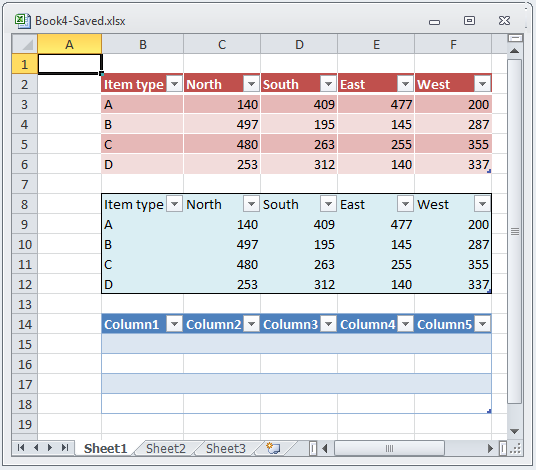Click the vertical split box above scrollbar
Viewport: 536px width, 470px height.
515,38
